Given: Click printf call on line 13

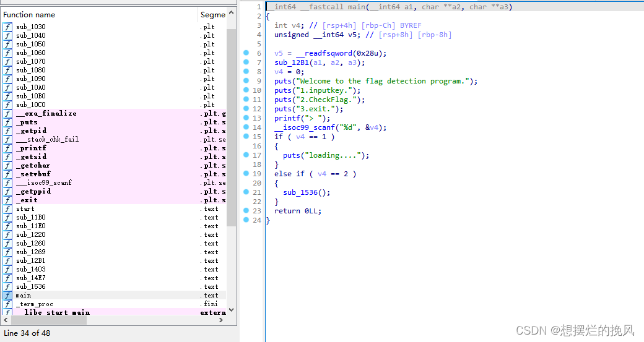Looking at the screenshot, I should [x=287, y=118].
